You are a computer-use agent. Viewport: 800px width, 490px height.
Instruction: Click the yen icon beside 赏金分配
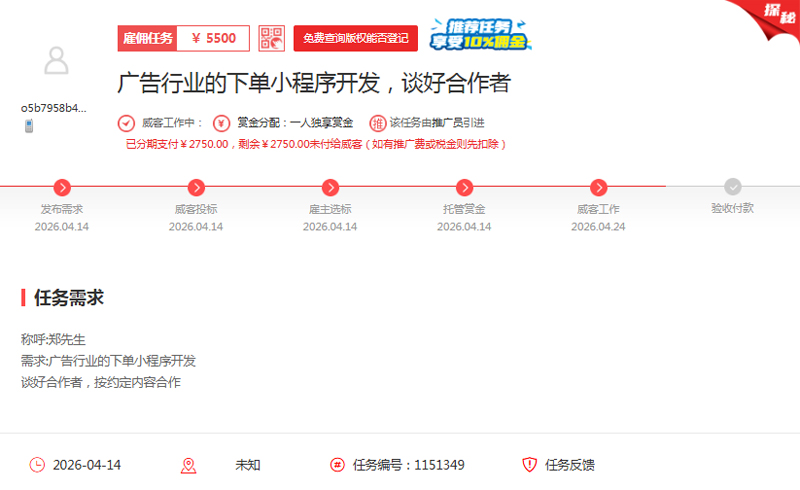pos(221,124)
